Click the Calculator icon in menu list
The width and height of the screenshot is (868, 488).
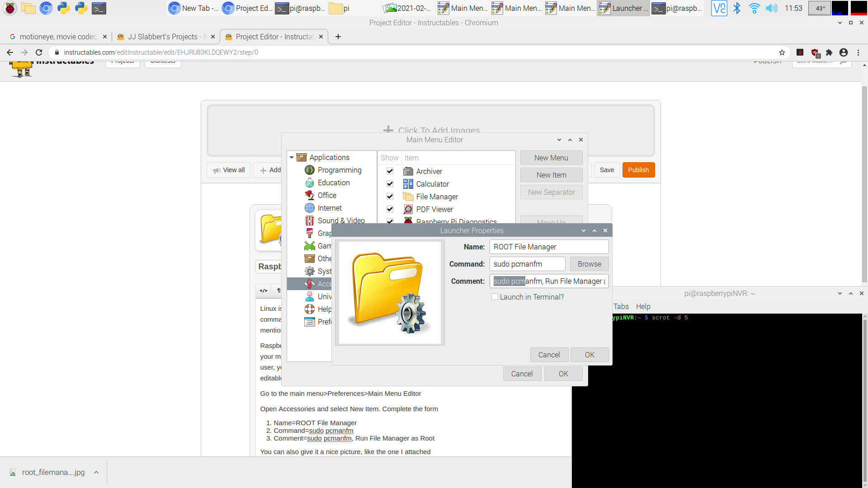click(408, 183)
